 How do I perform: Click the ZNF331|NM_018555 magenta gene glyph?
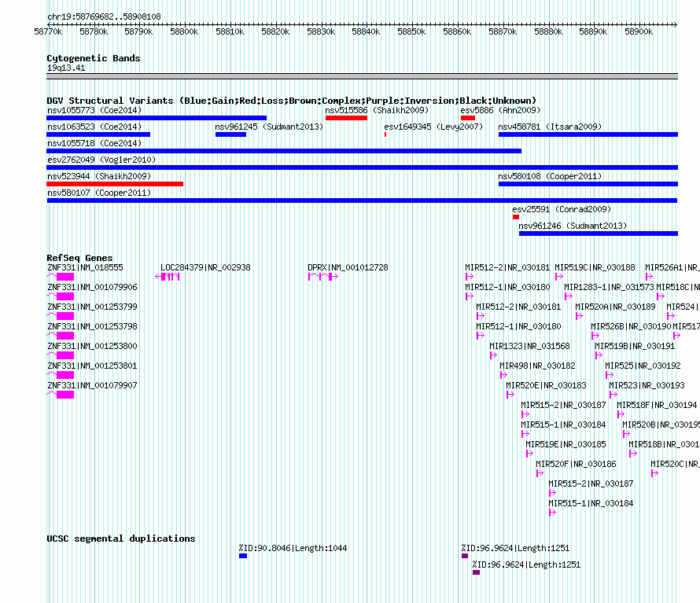(61, 277)
